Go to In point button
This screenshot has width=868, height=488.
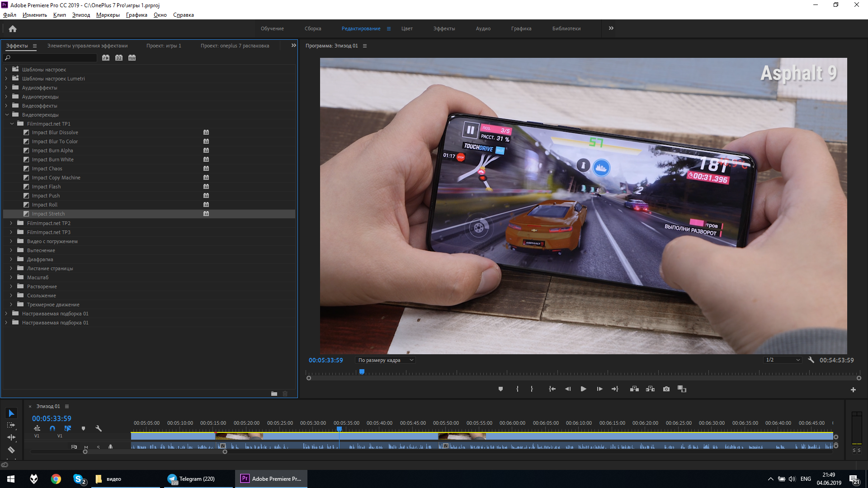point(552,389)
